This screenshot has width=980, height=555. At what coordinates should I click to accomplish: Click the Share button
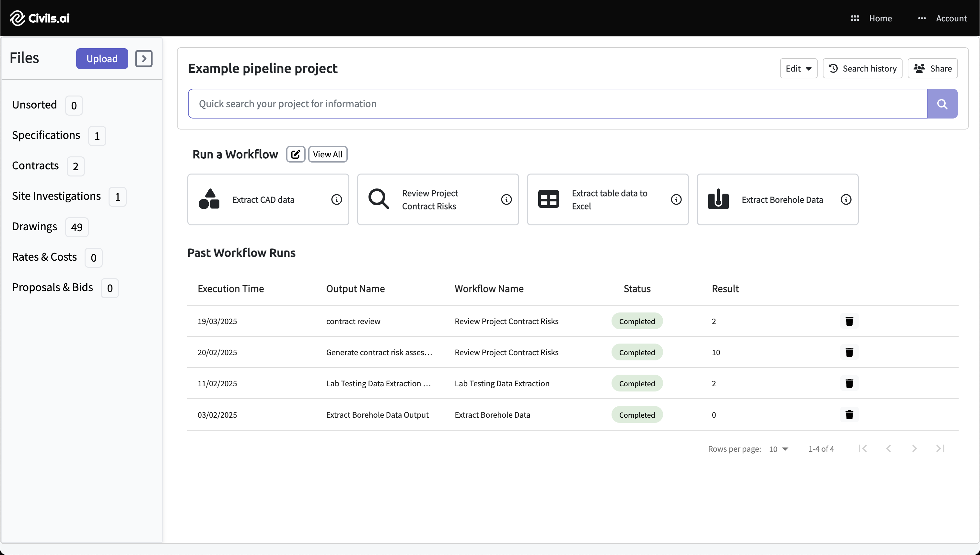932,68
